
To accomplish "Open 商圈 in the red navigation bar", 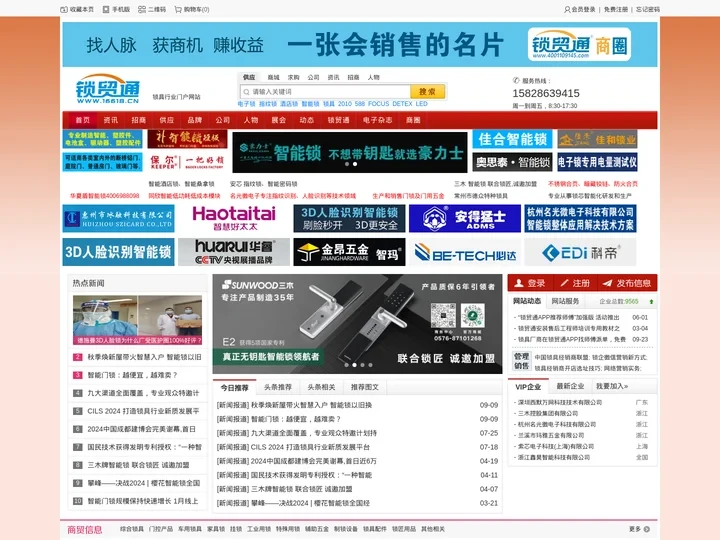I will point(413,120).
